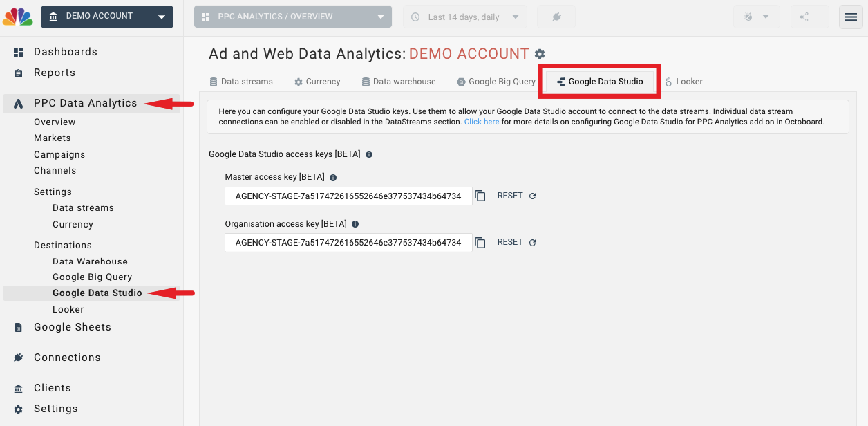The height and width of the screenshot is (426, 868).
Task: Click the Connections plug icon in sidebar
Action: tap(19, 358)
